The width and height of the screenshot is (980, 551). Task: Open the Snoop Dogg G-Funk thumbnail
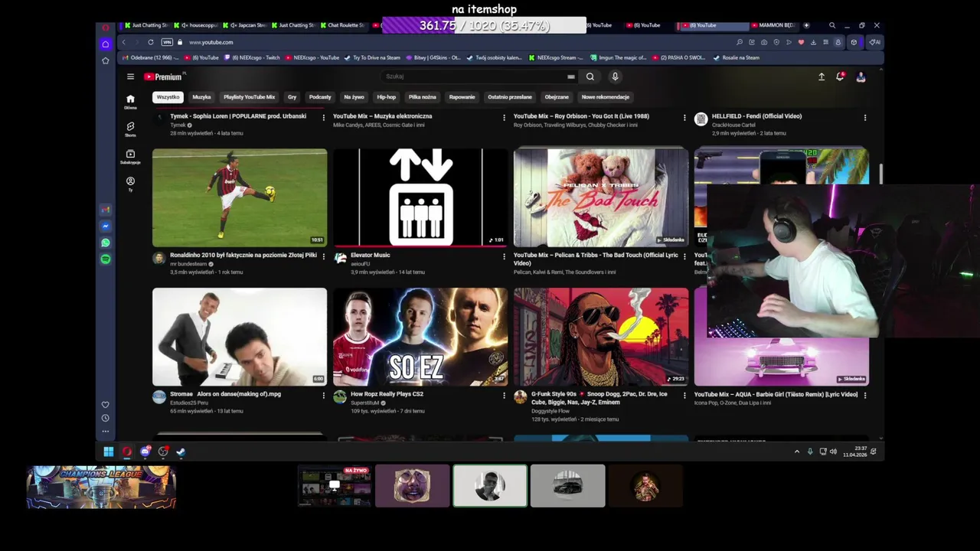pyautogui.click(x=601, y=337)
